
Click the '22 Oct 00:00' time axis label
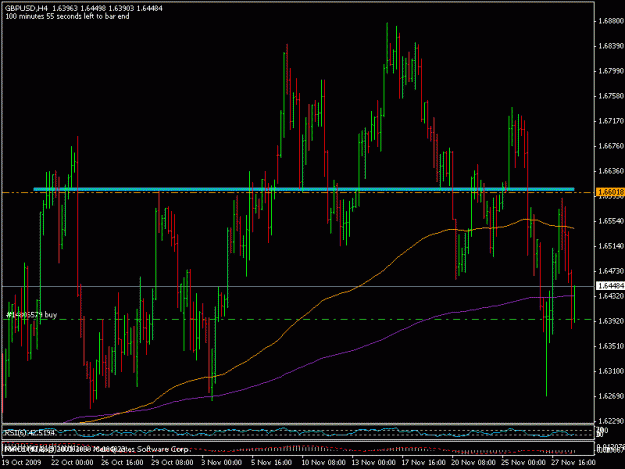(72, 463)
